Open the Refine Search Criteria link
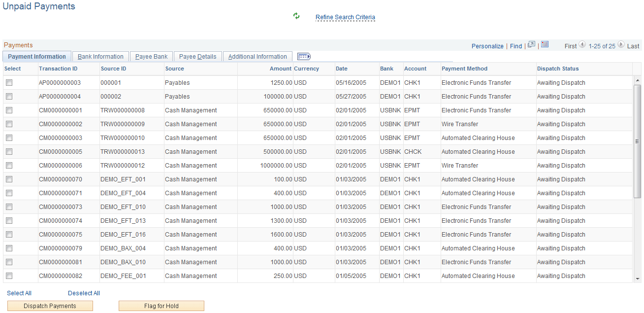Screen dimensions: 644x313 point(345,17)
